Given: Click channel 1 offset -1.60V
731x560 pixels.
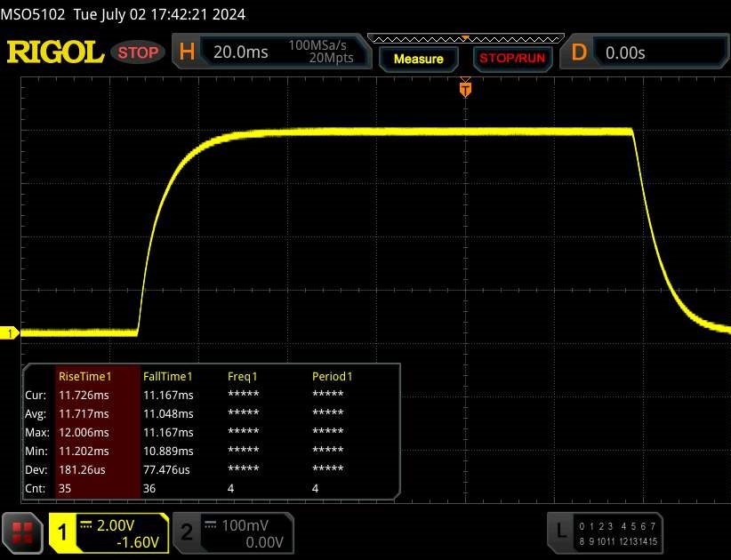Looking at the screenshot, I should point(138,542).
